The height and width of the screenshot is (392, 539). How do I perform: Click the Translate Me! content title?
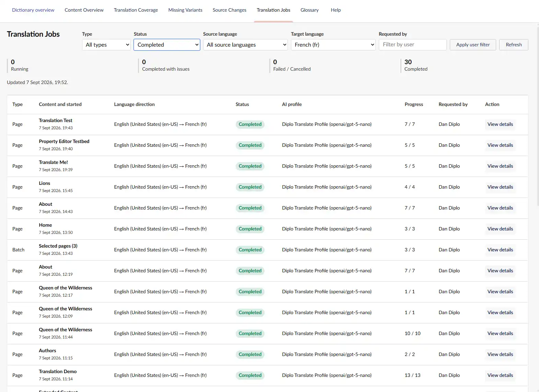coord(53,162)
